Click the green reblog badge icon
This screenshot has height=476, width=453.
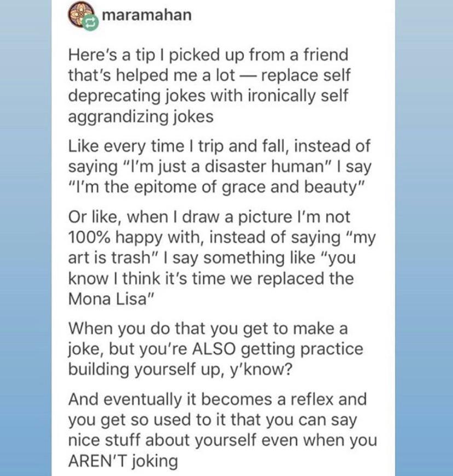(90, 23)
